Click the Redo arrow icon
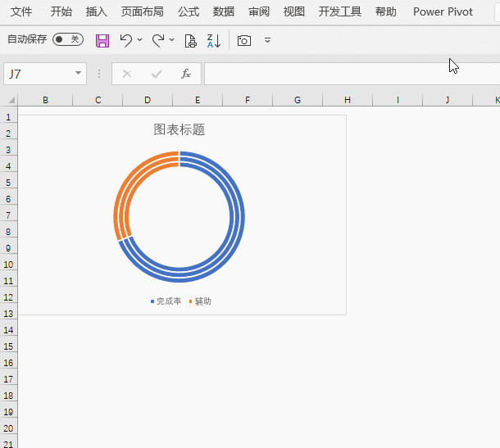500x448 pixels. pos(158,40)
